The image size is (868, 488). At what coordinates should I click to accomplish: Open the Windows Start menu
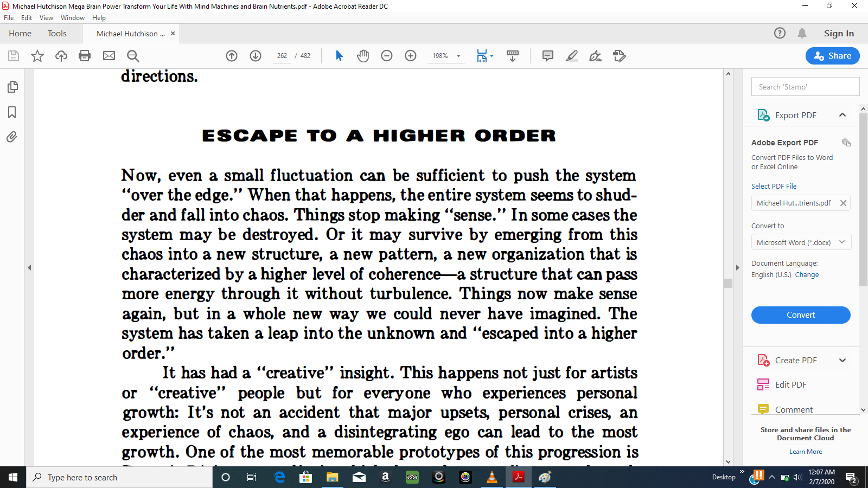click(13, 477)
